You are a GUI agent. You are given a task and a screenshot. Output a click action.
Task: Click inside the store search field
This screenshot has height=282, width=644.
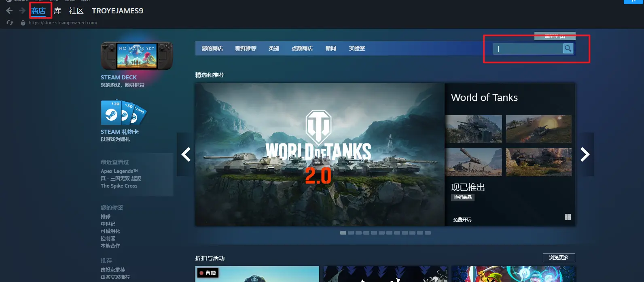pyautogui.click(x=528, y=49)
